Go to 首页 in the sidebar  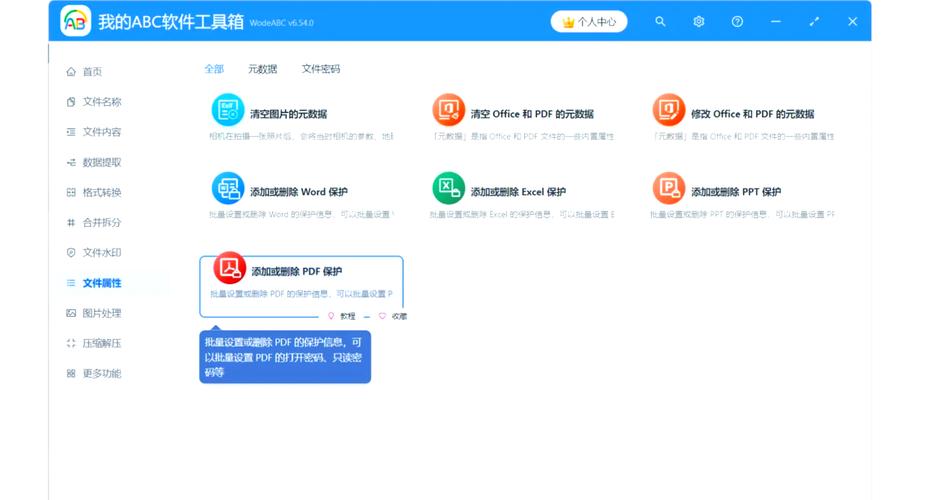tap(92, 72)
